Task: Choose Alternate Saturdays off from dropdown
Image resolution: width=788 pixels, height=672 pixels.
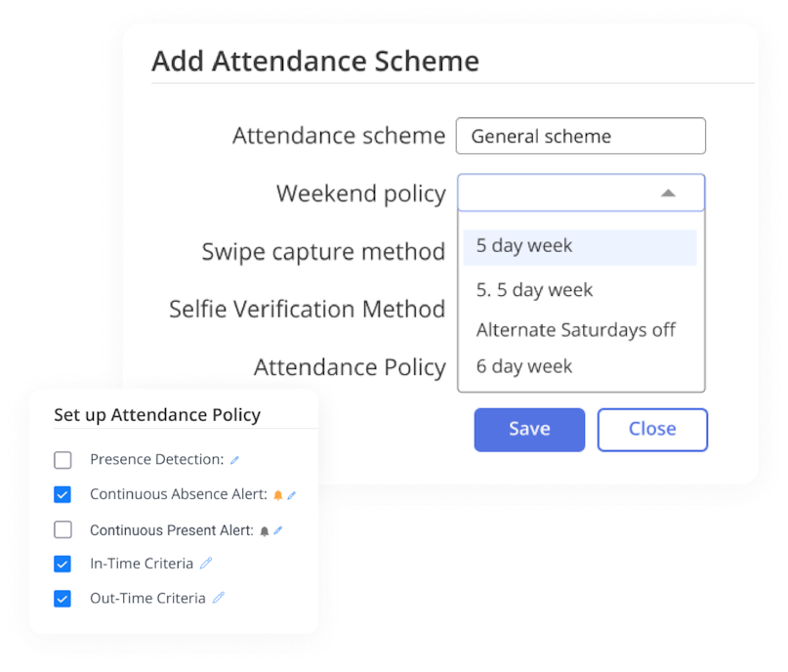Action: [x=575, y=330]
